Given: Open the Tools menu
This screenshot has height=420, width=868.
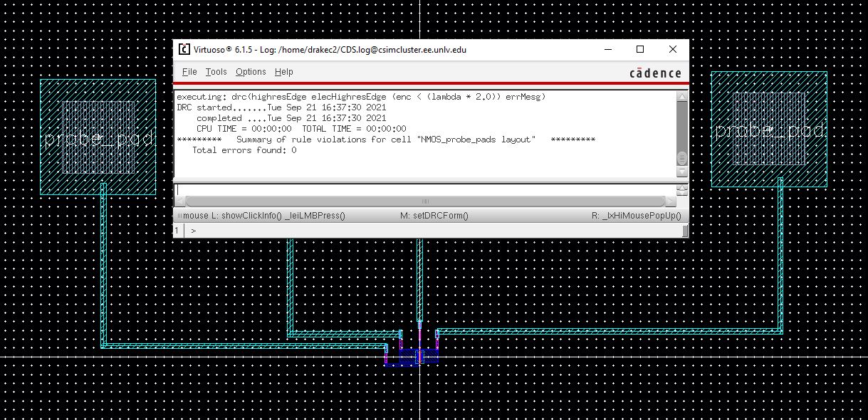Looking at the screenshot, I should 216,72.
